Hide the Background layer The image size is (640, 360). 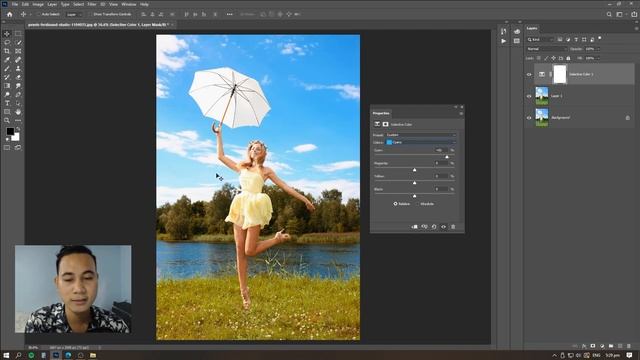click(x=529, y=118)
